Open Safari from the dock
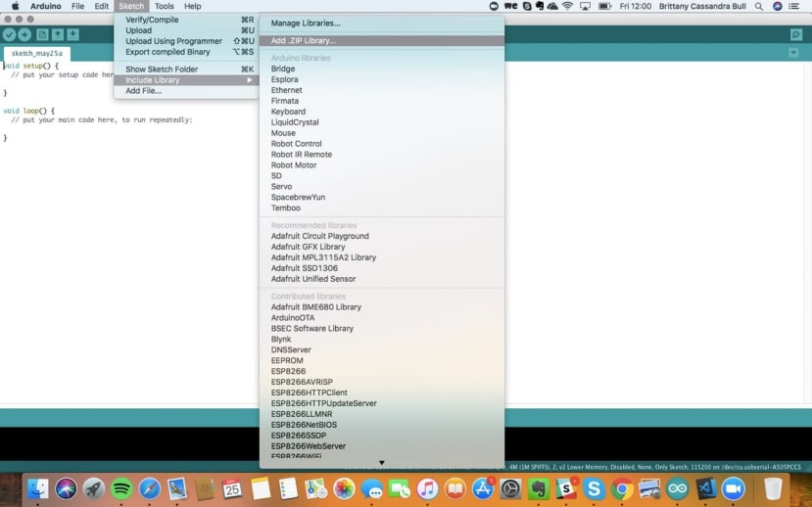The width and height of the screenshot is (812, 507). (x=149, y=488)
